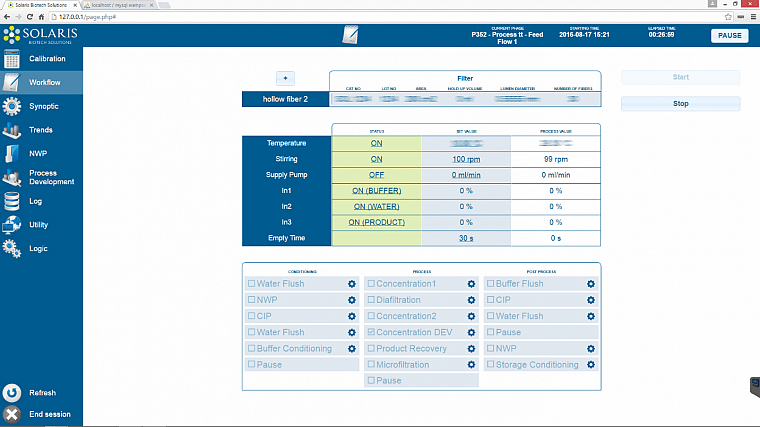Check the Concentration1 checkbox
This screenshot has width=760, height=427.
(x=371, y=284)
